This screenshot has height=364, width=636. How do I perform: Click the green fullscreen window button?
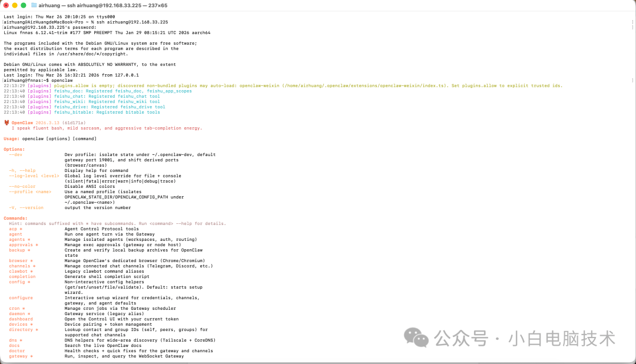(24, 5)
